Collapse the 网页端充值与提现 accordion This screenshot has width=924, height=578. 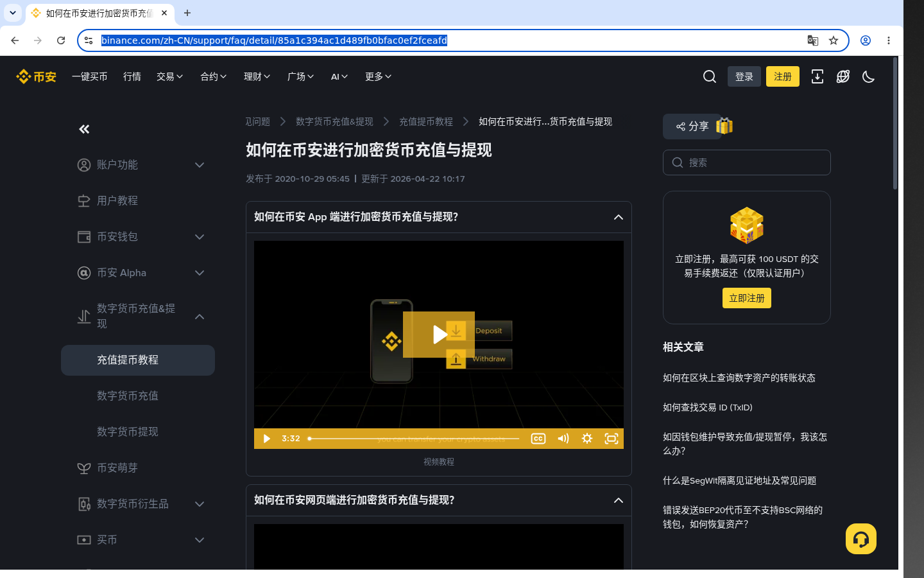coord(439,500)
